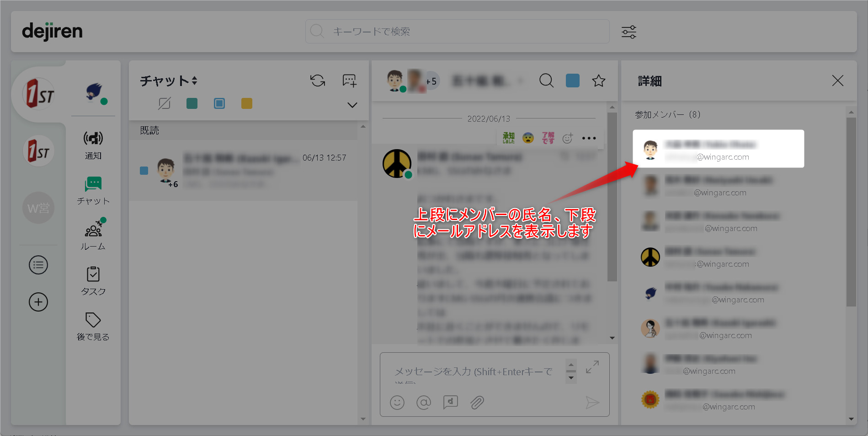Add a new workspace with plus icon

pos(38,302)
